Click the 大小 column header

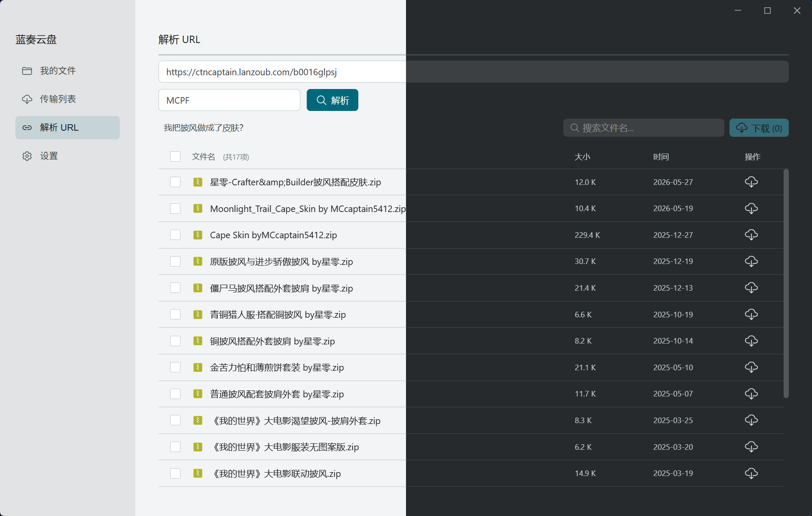click(x=583, y=157)
